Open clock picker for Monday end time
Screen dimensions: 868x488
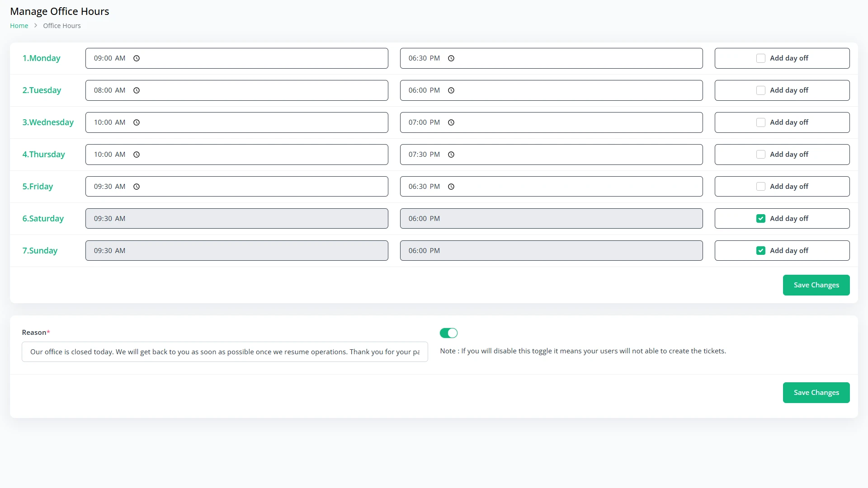click(x=451, y=58)
